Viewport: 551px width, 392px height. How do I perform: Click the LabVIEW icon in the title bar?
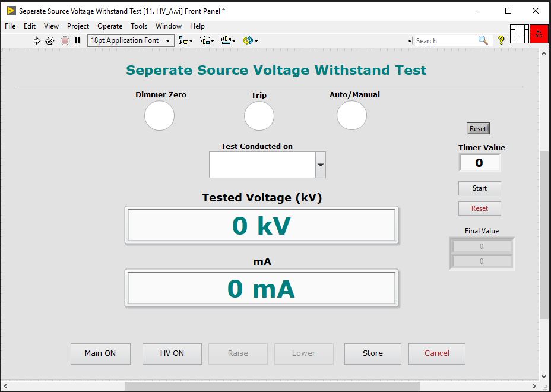[x=11, y=11]
